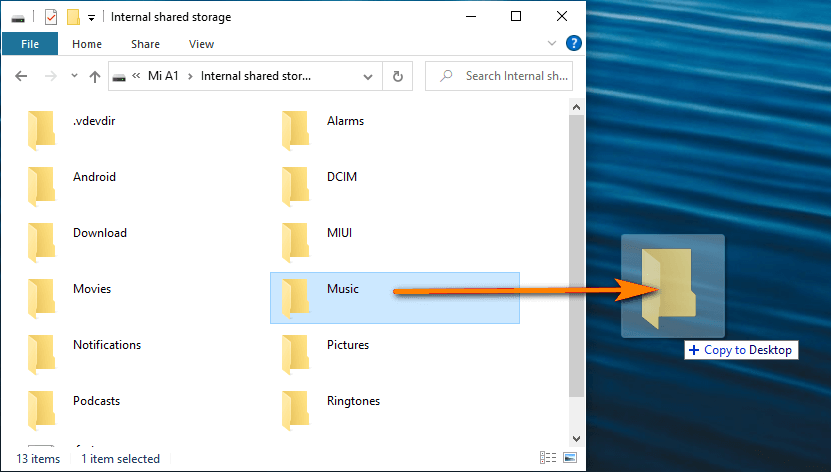Click the Music folder name label
This screenshot has height=472, width=831.
tap(343, 289)
